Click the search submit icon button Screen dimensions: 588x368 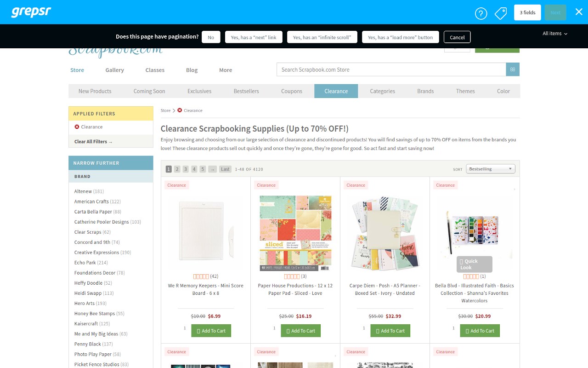tap(513, 69)
